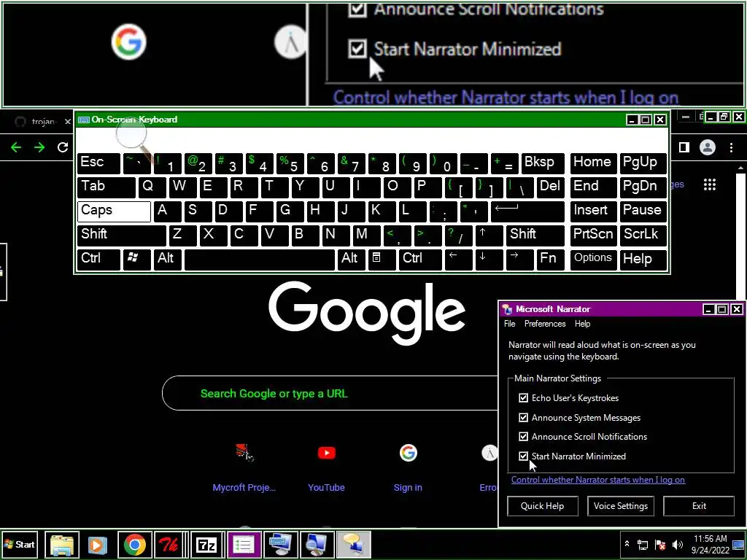This screenshot has width=747, height=560.
Task: Toggle the Fn key on keyboard
Action: (550, 259)
